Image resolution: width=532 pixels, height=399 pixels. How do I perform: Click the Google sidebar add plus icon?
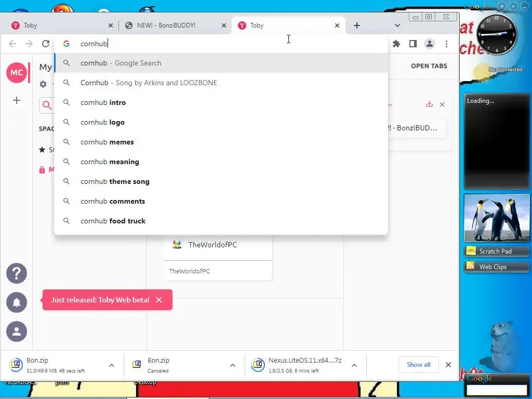pos(502,6)
